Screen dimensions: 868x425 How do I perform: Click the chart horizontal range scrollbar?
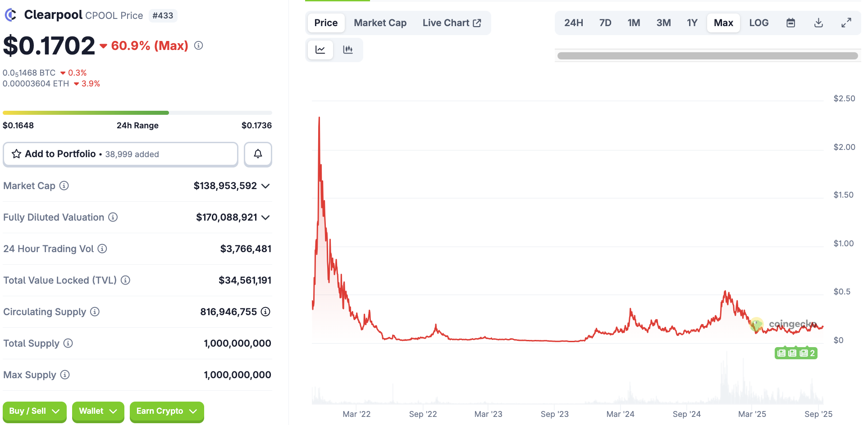click(708, 56)
